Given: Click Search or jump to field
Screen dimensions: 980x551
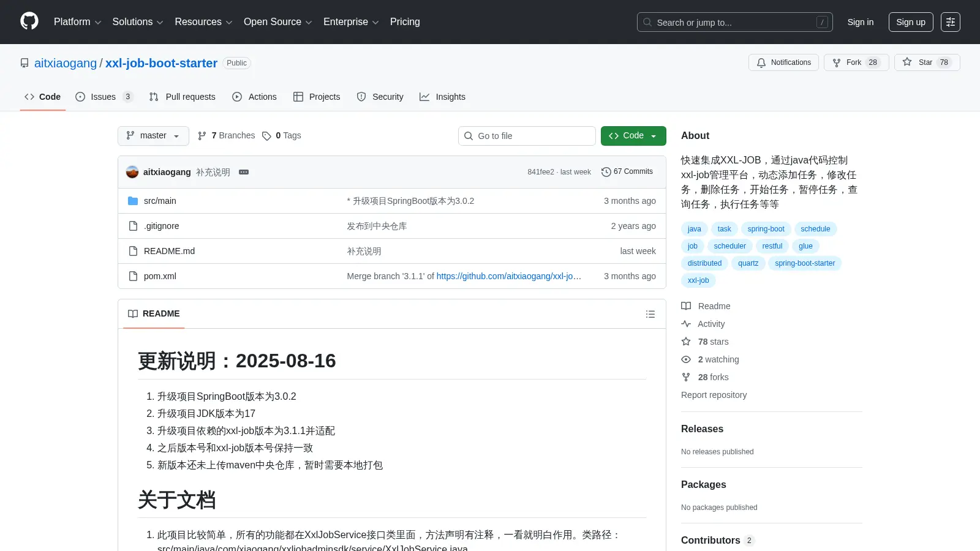Looking at the screenshot, I should 735,22.
